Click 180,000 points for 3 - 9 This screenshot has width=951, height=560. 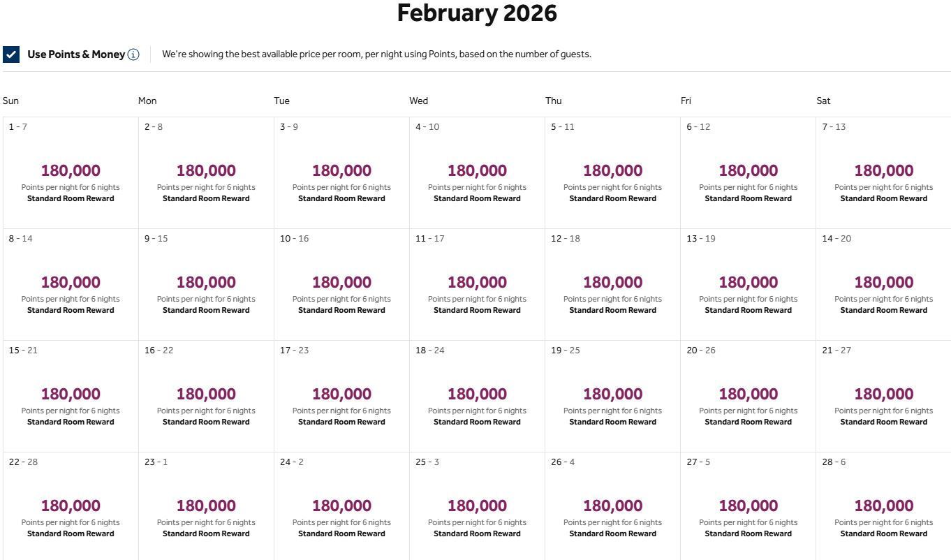(341, 170)
